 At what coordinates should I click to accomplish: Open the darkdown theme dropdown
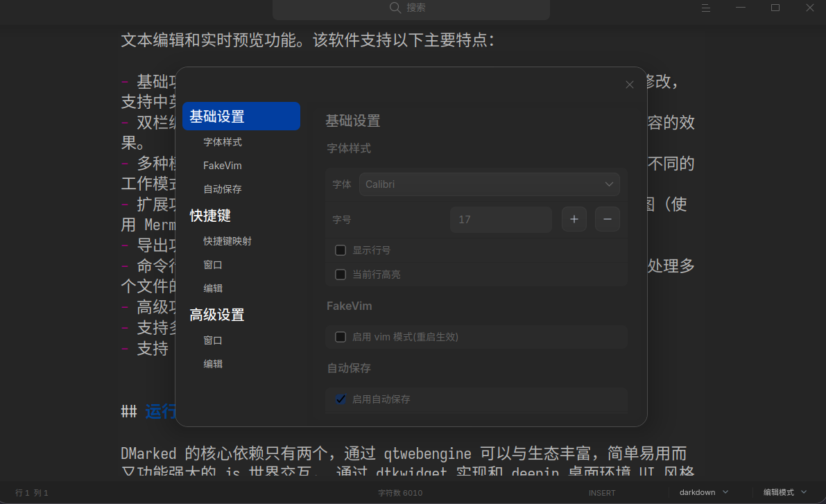pos(704,492)
